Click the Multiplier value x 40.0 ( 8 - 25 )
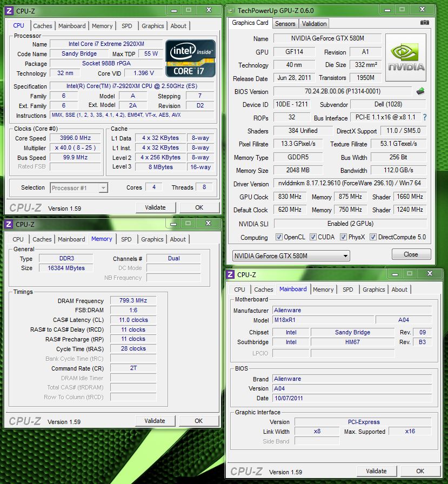Image resolution: width=448 pixels, height=484 pixels. (75, 147)
